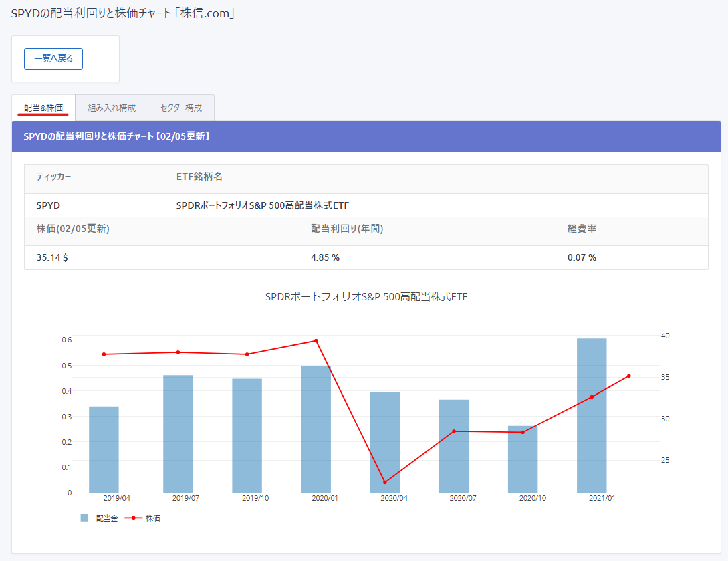Click the first red price point for 2019/04
This screenshot has width=728, height=561.
point(104,354)
